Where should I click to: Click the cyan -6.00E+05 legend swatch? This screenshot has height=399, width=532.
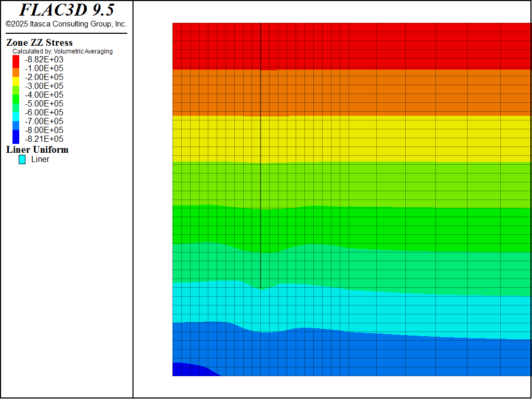click(x=16, y=117)
